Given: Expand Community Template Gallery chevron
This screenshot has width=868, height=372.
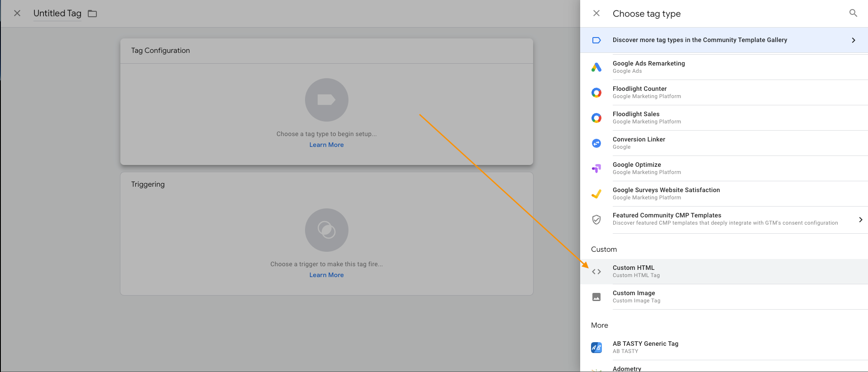Looking at the screenshot, I should click(854, 40).
